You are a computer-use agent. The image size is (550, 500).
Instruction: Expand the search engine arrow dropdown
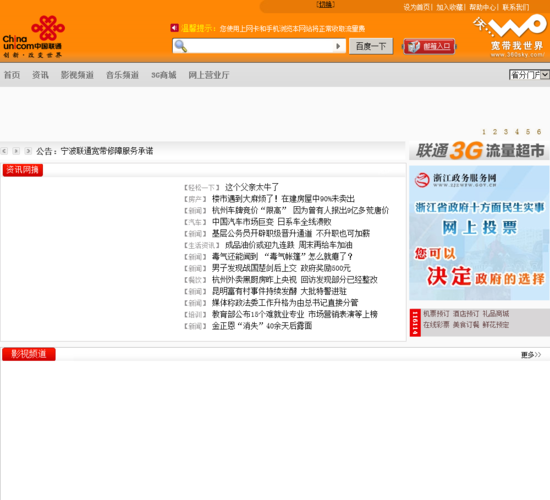coord(338,46)
